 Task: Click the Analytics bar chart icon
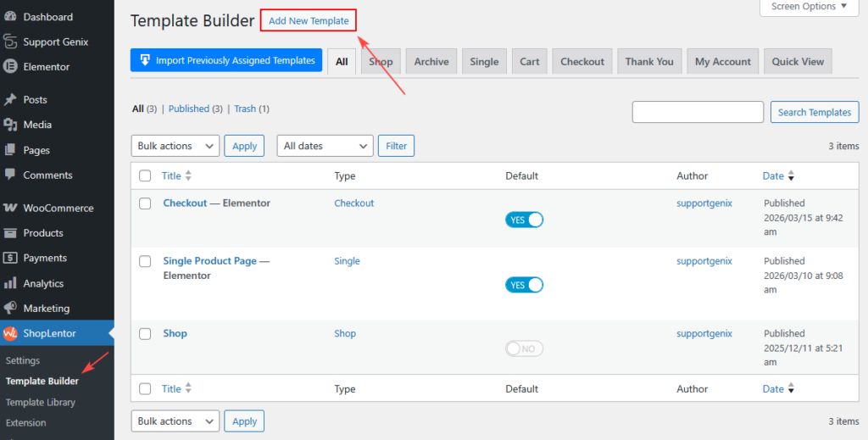[10, 283]
